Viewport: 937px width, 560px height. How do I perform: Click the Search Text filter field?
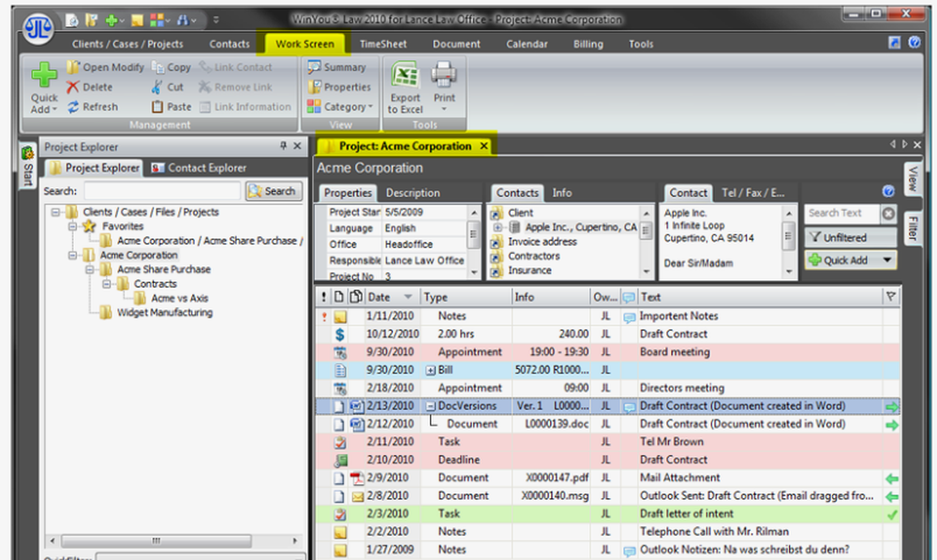click(x=842, y=214)
